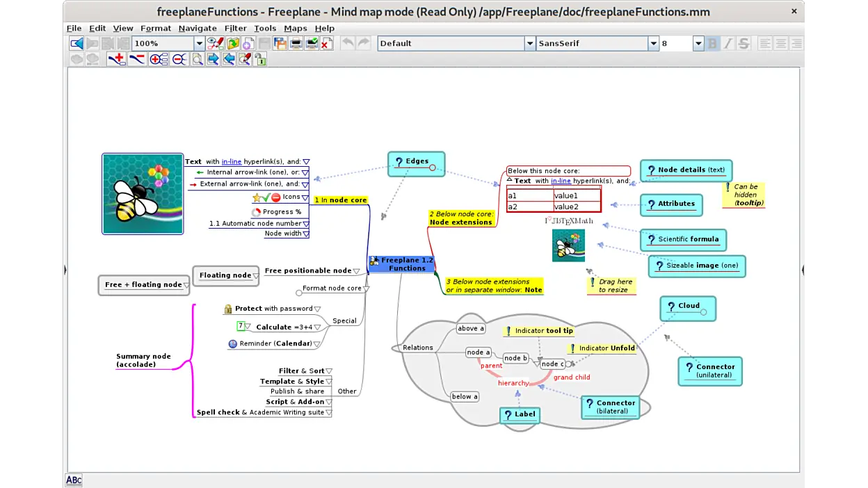Image resolution: width=868 pixels, height=488 pixels.
Task: Toggle bold formatting
Action: coord(712,43)
